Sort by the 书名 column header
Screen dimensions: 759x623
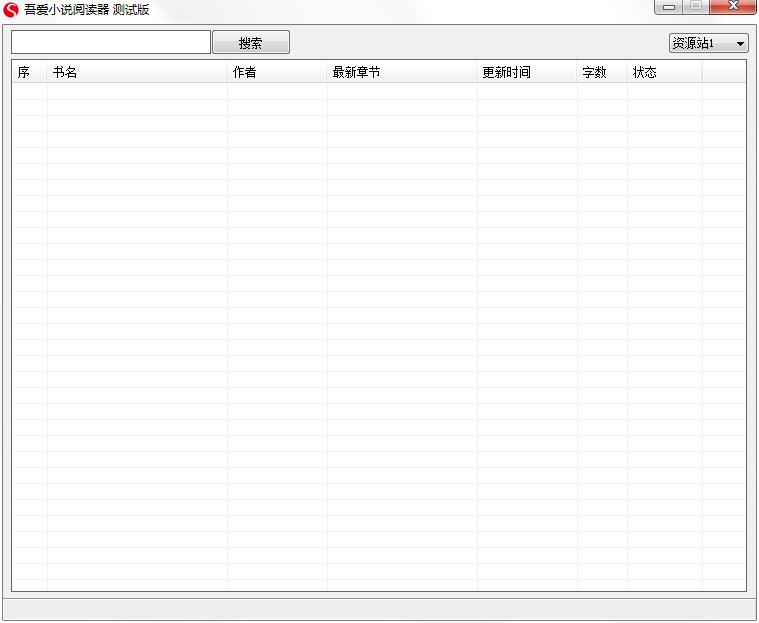(137, 72)
